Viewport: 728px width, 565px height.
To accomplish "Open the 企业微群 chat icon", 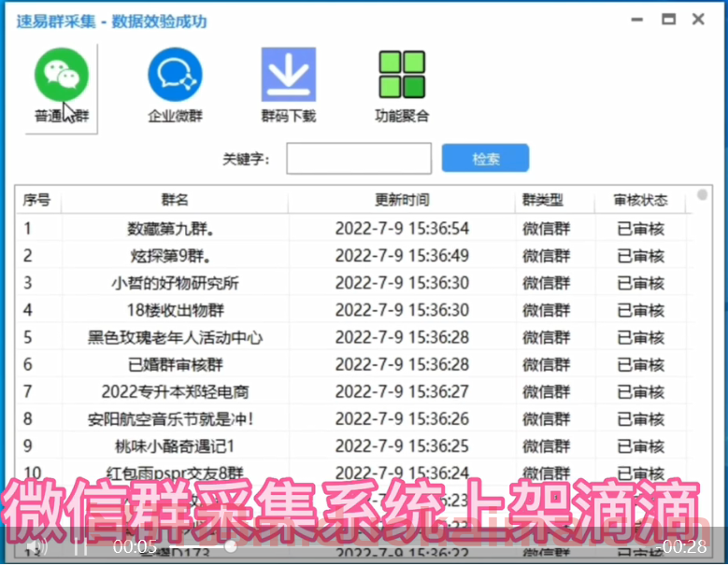I will coord(175,74).
